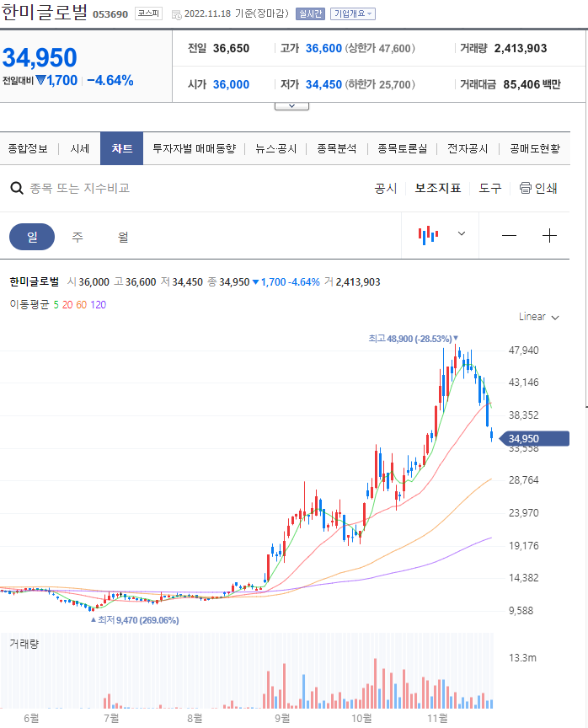Expand the quote details panel chevron
This screenshot has height=728, width=588.
pyautogui.click(x=291, y=106)
